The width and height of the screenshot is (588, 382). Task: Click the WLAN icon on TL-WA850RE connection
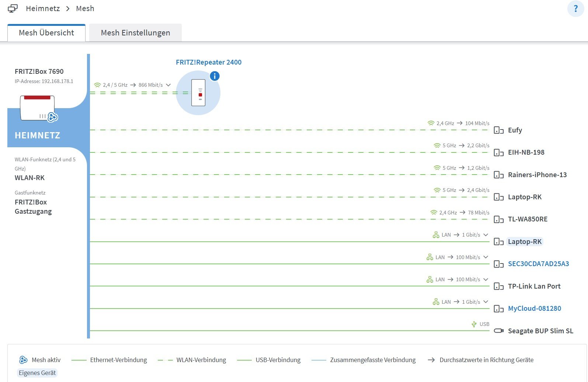434,213
